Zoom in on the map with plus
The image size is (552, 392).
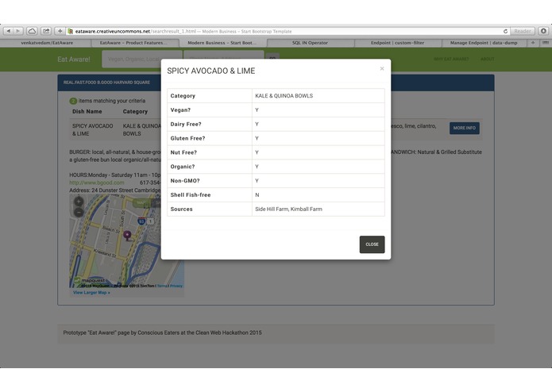tap(79, 202)
